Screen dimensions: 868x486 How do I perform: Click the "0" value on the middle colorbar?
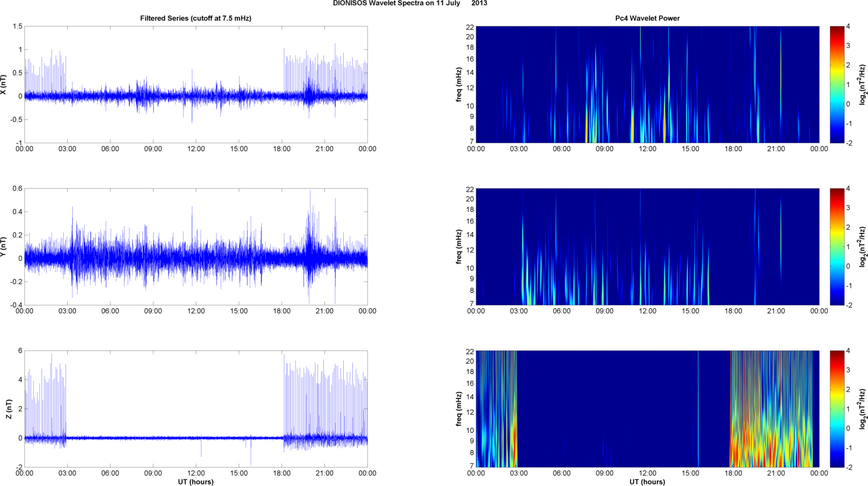coord(848,266)
